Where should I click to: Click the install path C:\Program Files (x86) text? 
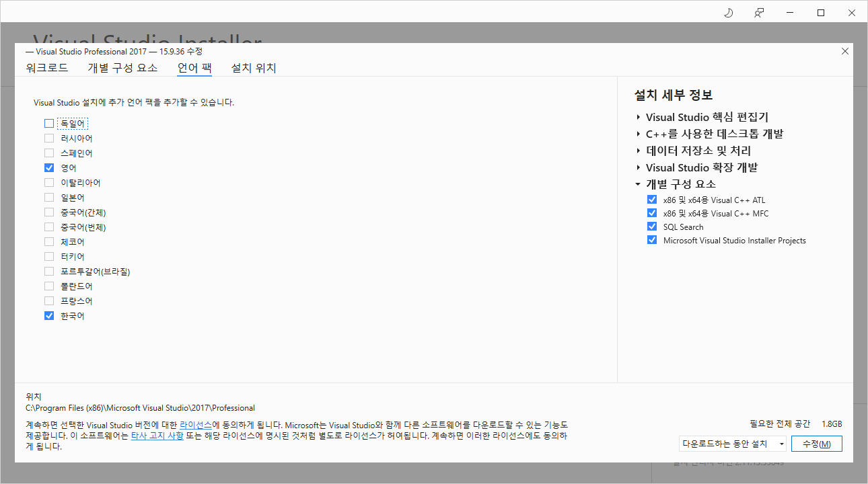coord(140,408)
